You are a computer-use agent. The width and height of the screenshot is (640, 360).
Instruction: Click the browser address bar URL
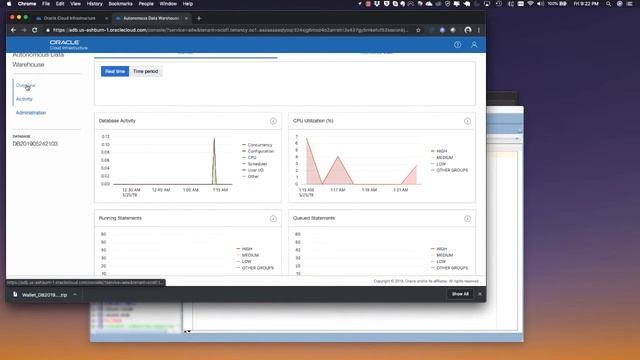coord(231,30)
